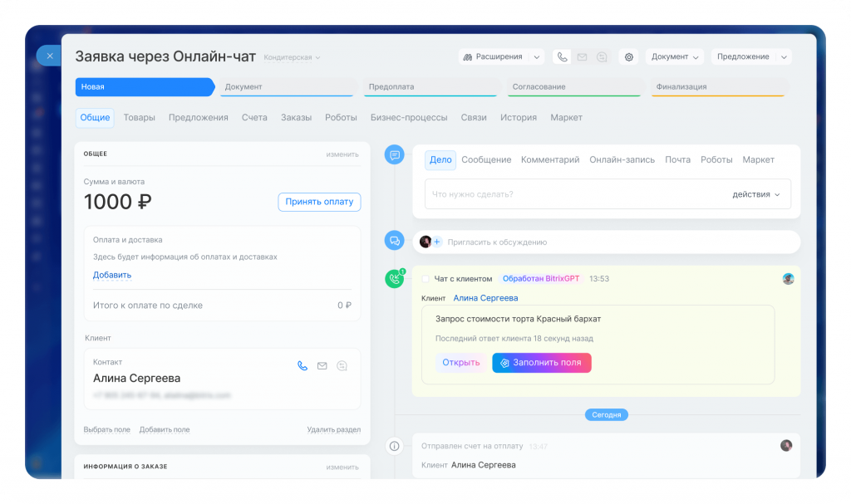Open chat with contact Алина Сергеева
This screenshot has height=504, width=851.
click(342, 365)
